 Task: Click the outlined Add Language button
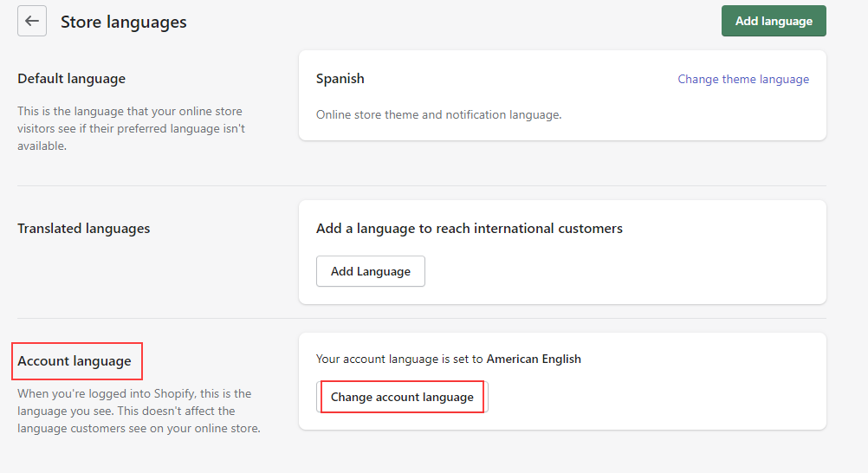(370, 271)
